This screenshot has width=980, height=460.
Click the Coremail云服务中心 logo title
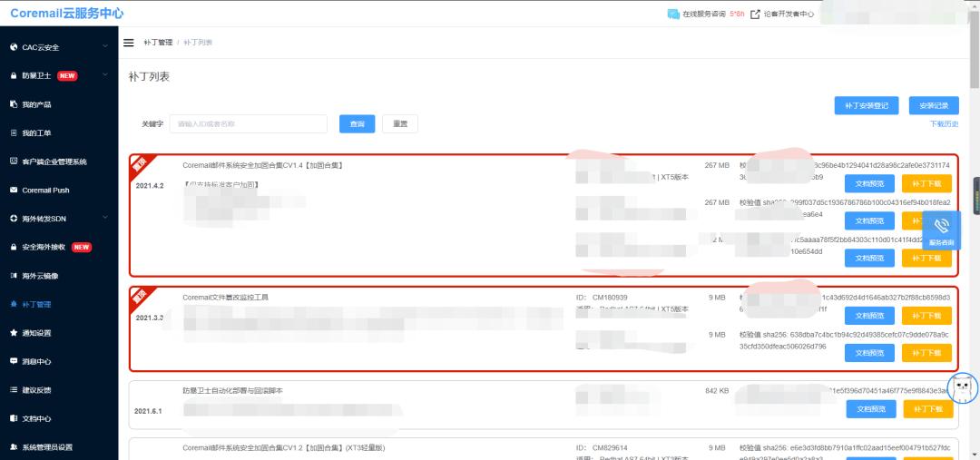pyautogui.click(x=67, y=14)
